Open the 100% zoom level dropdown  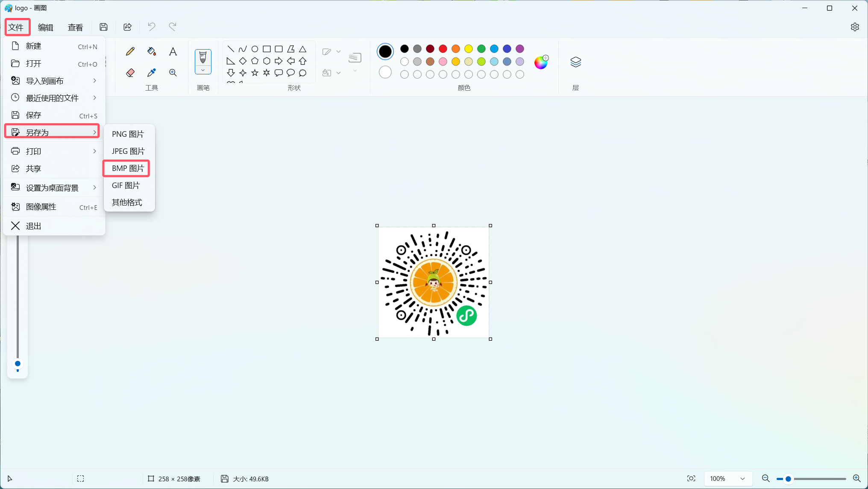[x=728, y=479]
